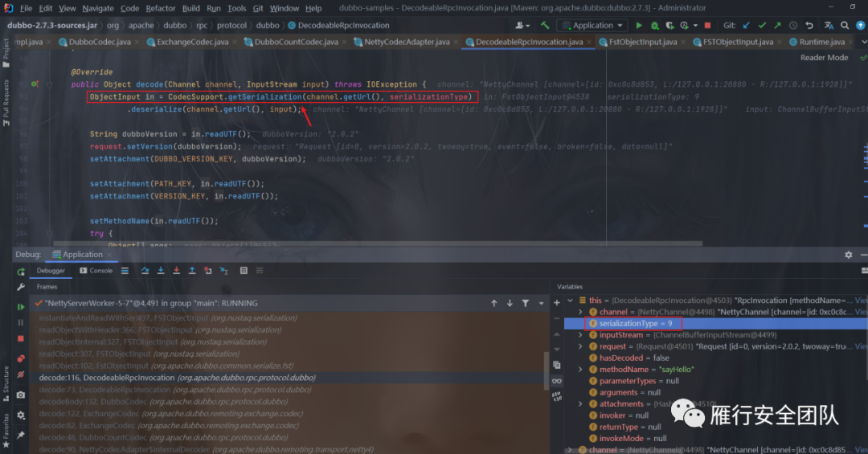This screenshot has width=868, height=454.
Task: Add new watch with plus icon
Action: click(x=557, y=303)
